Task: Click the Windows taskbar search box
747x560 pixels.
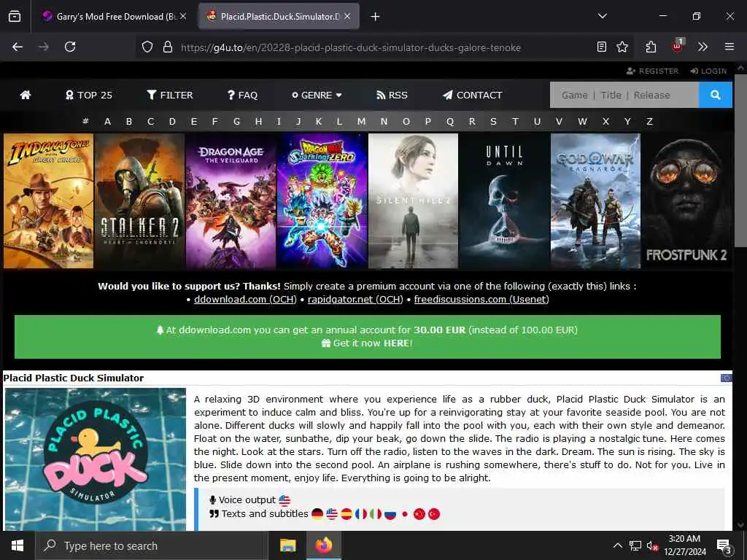Action: (152, 545)
